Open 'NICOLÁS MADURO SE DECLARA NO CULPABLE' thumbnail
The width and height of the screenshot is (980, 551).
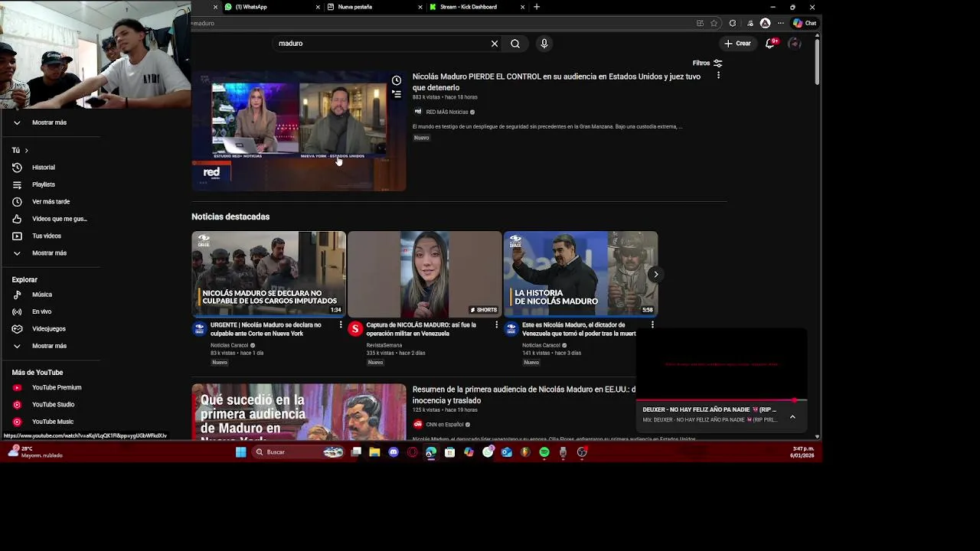tap(269, 274)
